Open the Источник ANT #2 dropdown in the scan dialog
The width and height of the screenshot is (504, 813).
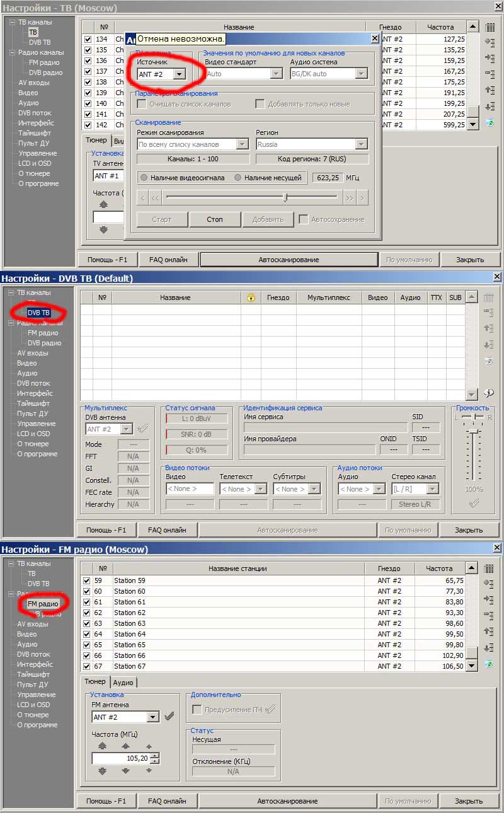(x=179, y=74)
